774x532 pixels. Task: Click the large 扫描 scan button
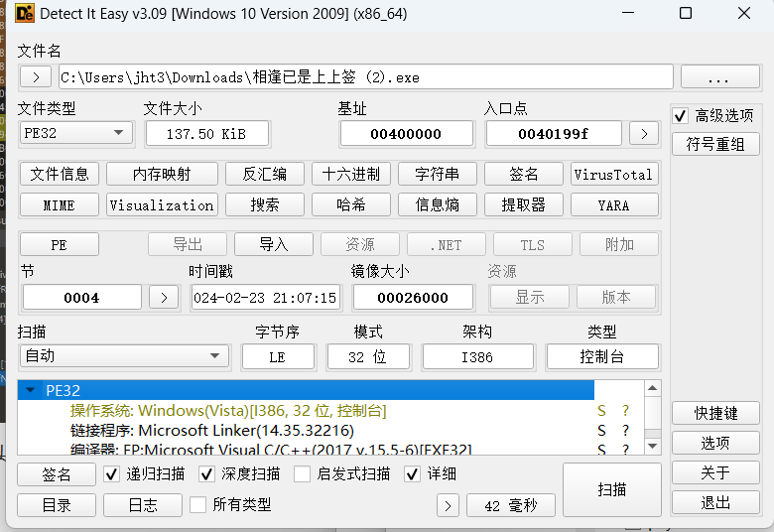(x=612, y=489)
